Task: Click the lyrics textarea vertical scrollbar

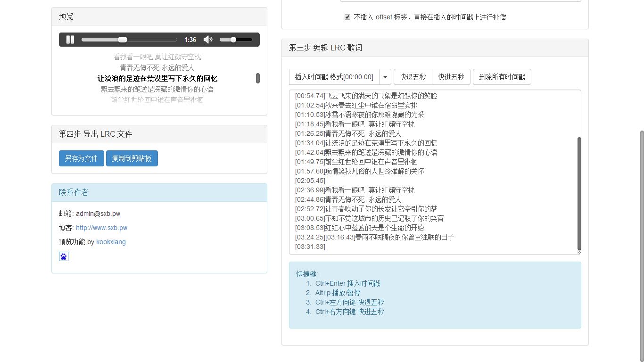Action: (x=579, y=193)
